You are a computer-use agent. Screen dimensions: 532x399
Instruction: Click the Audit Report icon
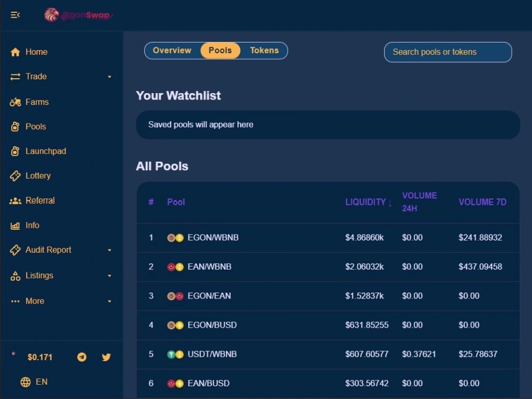coord(15,250)
